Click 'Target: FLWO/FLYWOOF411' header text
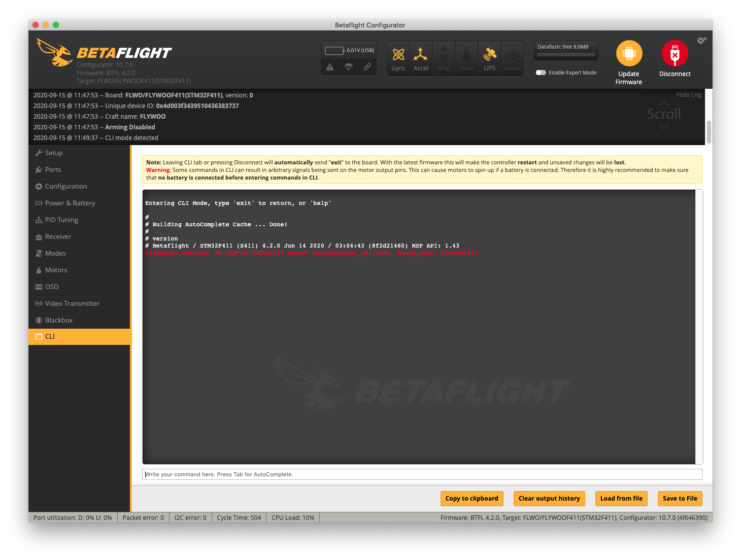This screenshot has width=741, height=560. [134, 81]
